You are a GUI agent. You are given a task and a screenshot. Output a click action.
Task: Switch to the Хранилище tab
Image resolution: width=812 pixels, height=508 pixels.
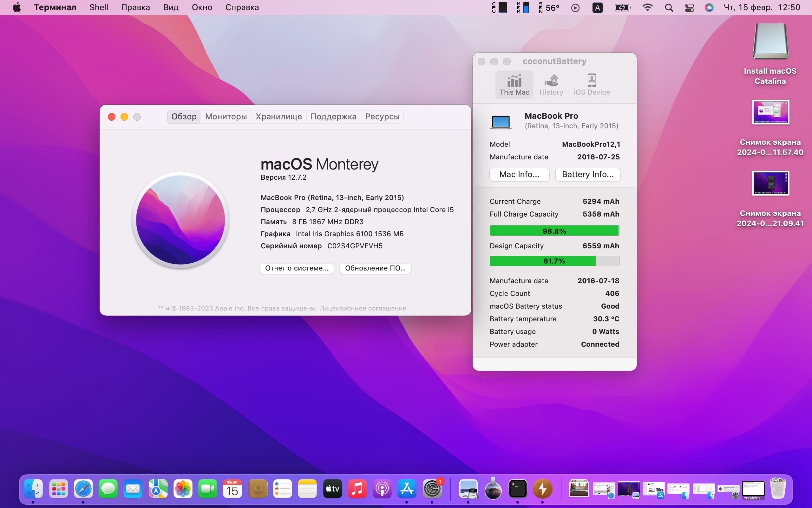pos(278,117)
